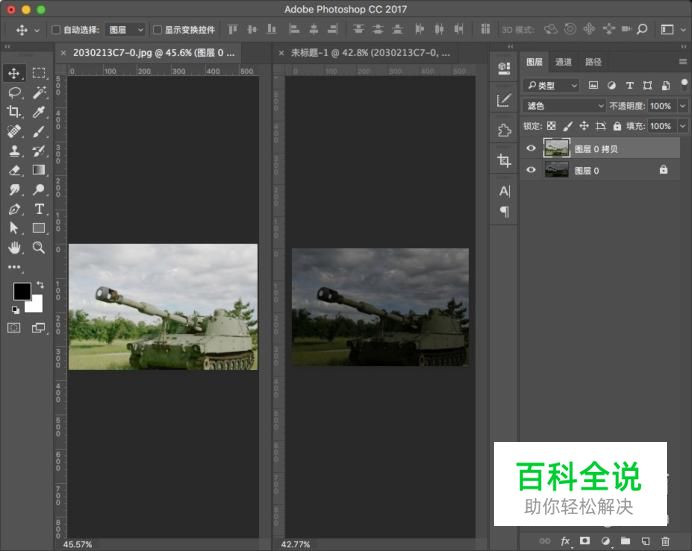Hide the 图层 0 拷贝 layer
The width and height of the screenshot is (692, 551).
pyautogui.click(x=531, y=148)
